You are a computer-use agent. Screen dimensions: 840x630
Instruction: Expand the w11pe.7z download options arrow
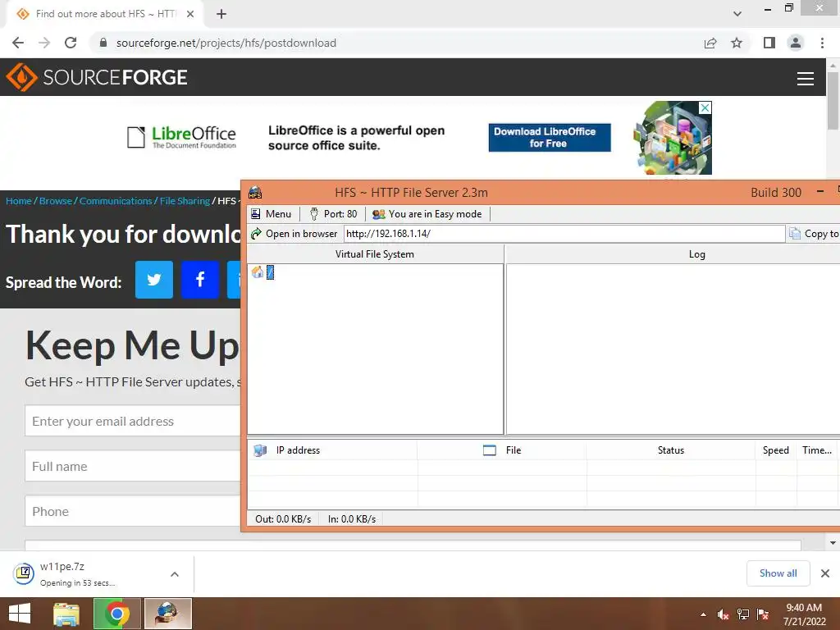(x=175, y=574)
